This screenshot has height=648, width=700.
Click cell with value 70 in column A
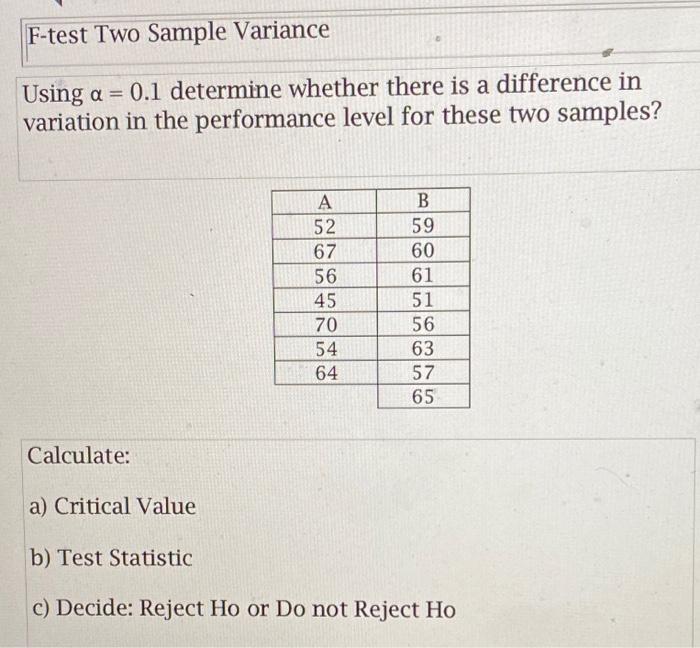click(x=325, y=324)
